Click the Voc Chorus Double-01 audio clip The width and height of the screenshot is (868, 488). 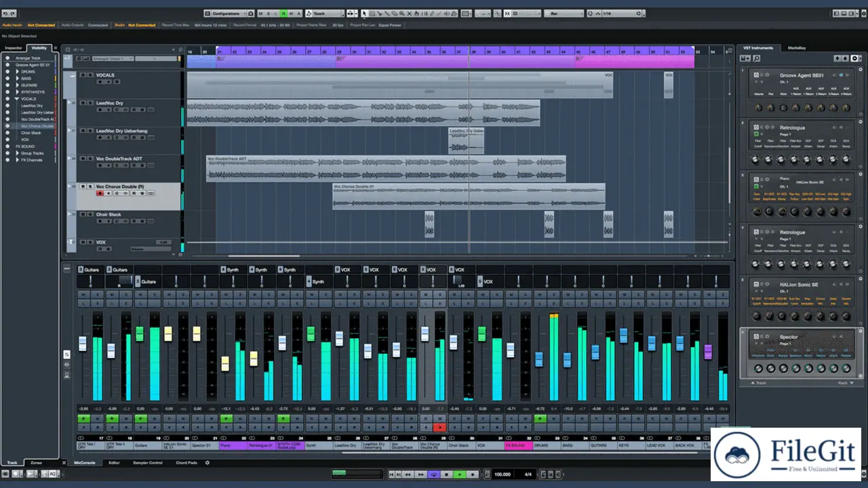click(x=469, y=196)
